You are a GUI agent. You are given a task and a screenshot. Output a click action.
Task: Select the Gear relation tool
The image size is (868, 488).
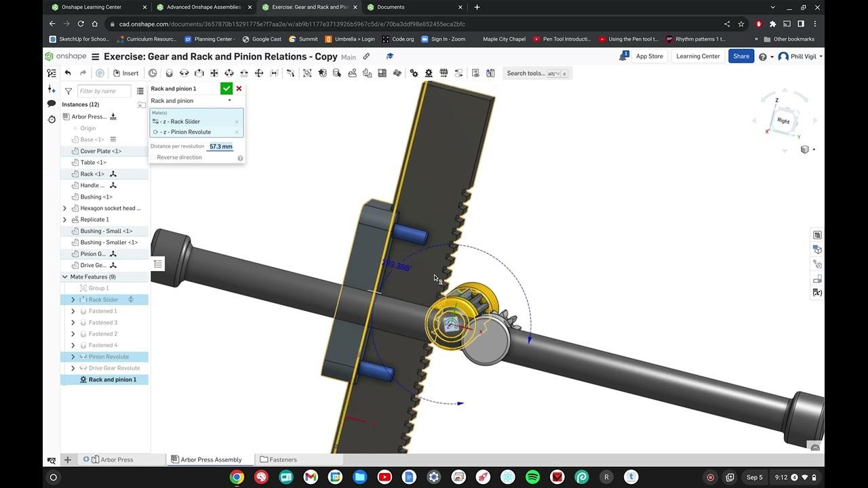tap(414, 73)
